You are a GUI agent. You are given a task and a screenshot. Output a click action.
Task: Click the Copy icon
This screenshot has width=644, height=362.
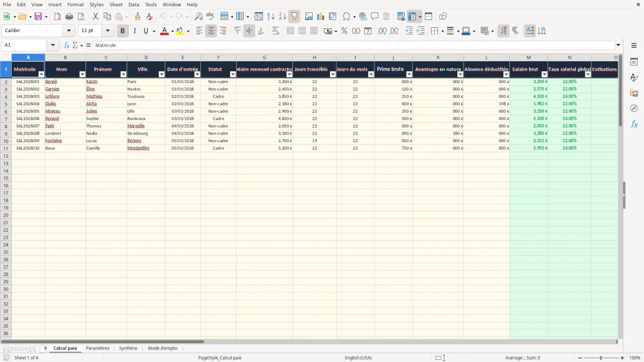(107, 17)
